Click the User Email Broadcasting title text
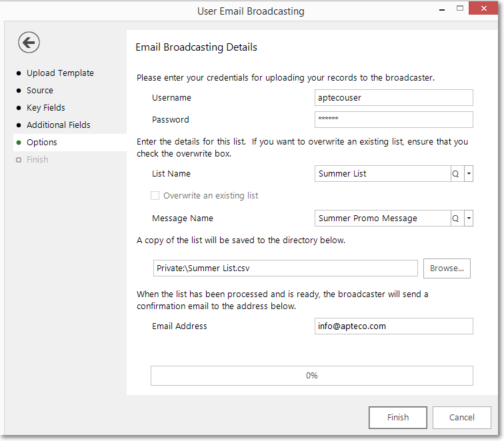This screenshot has height=441, width=504. tap(251, 11)
